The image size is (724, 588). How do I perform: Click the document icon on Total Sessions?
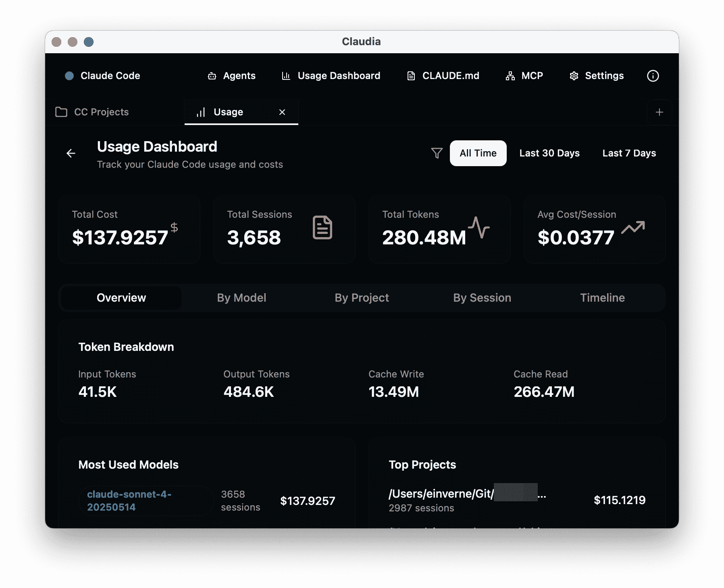(322, 227)
